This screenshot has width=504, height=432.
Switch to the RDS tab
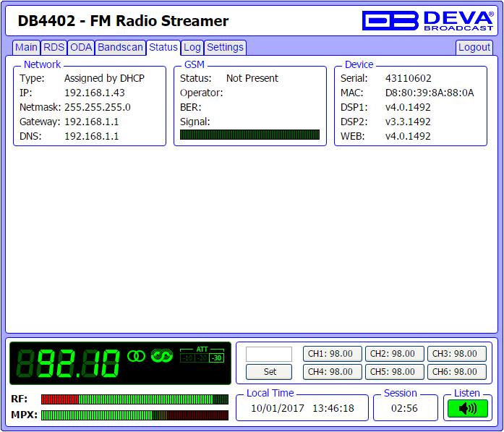click(54, 48)
